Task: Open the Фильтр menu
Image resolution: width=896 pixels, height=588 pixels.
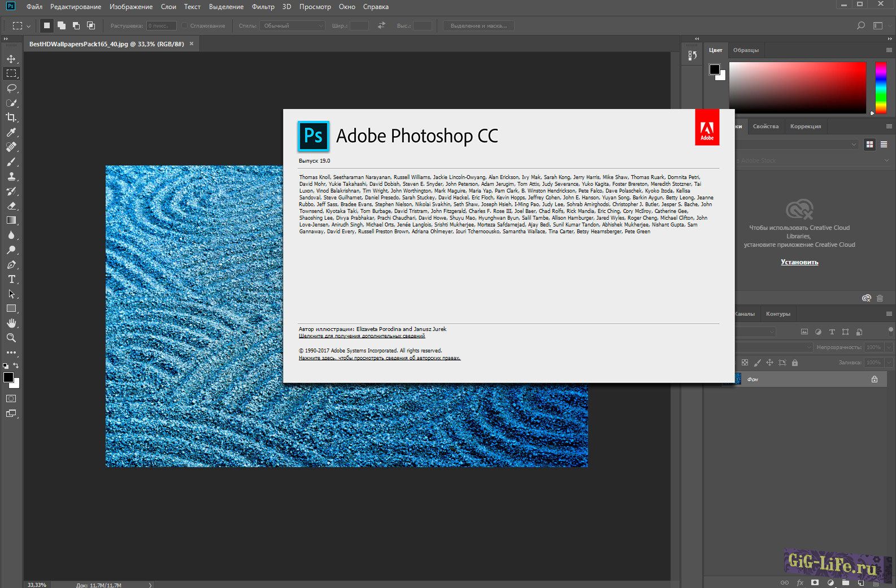Action: (263, 7)
